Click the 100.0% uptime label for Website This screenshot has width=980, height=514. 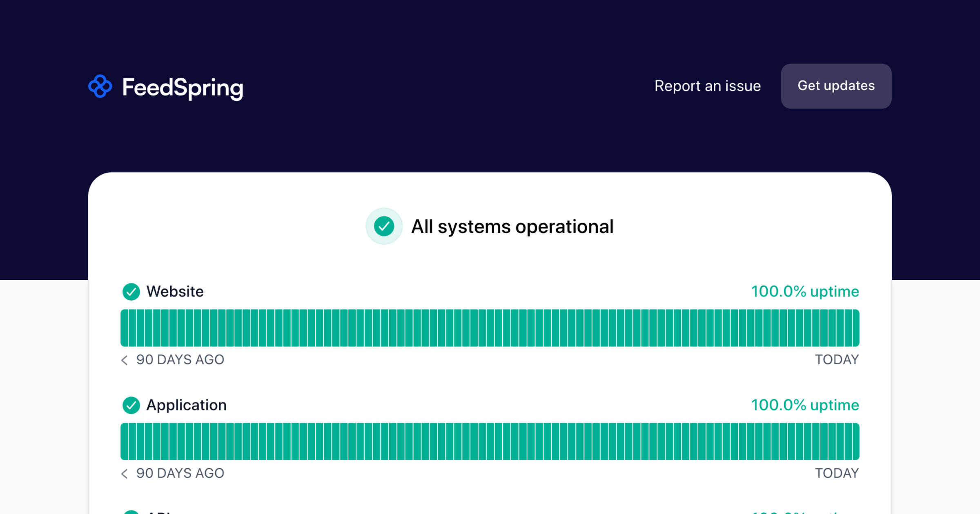click(805, 292)
